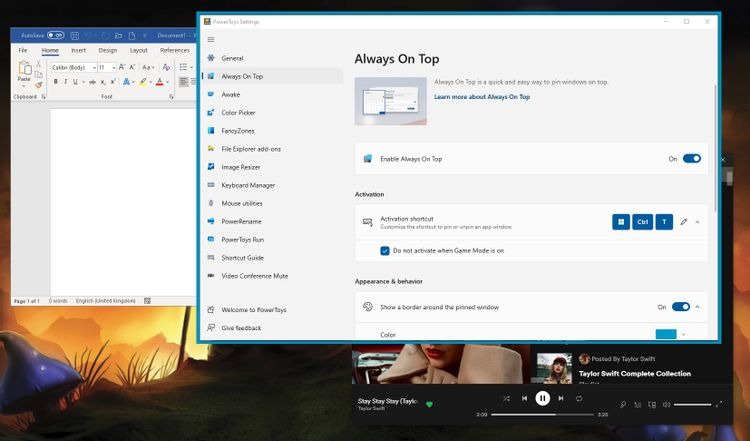750x441 pixels.
Task: Apply strikethrough formatting in Word
Action: pos(92,82)
